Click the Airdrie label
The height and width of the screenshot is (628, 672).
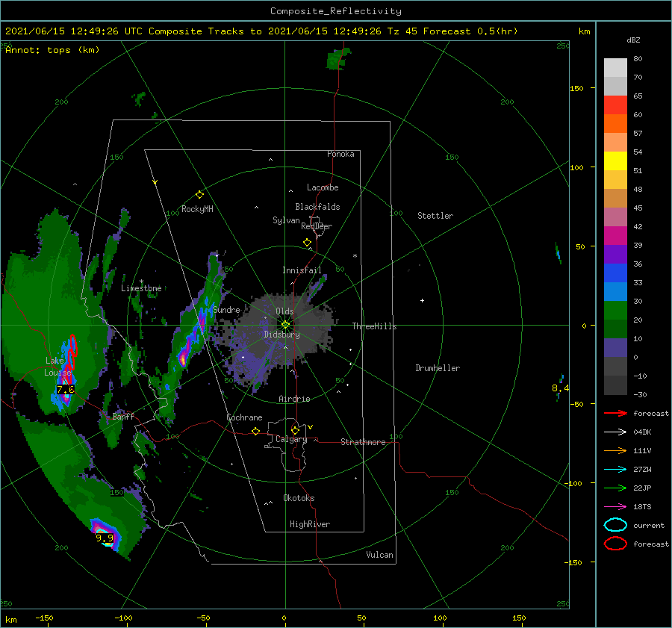(x=294, y=399)
